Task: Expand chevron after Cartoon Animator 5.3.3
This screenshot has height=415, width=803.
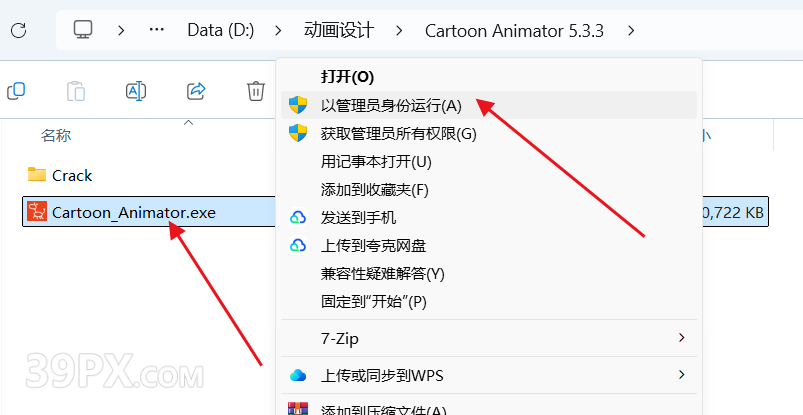Action: [x=630, y=30]
